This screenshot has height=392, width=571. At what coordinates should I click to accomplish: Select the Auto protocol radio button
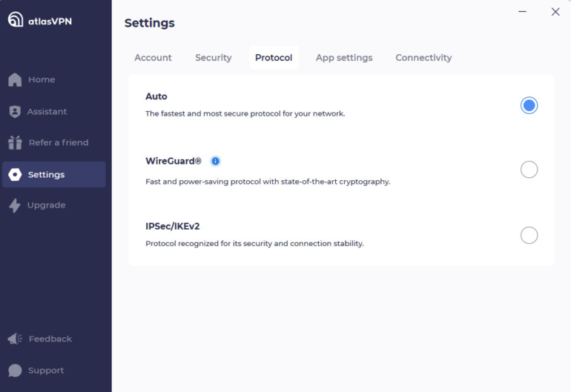pyautogui.click(x=529, y=105)
